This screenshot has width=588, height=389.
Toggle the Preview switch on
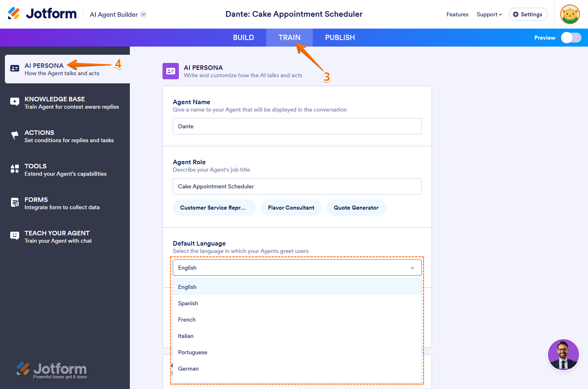pyautogui.click(x=571, y=38)
